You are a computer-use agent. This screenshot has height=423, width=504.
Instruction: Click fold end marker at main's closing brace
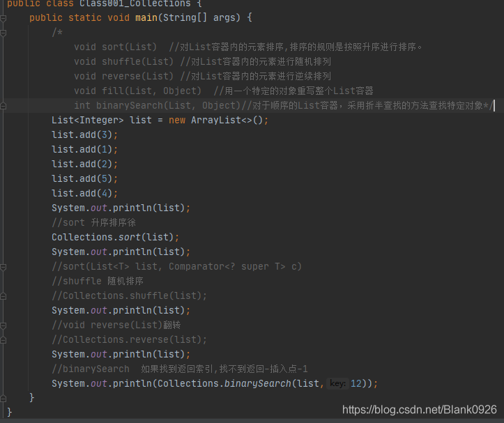coord(3,398)
